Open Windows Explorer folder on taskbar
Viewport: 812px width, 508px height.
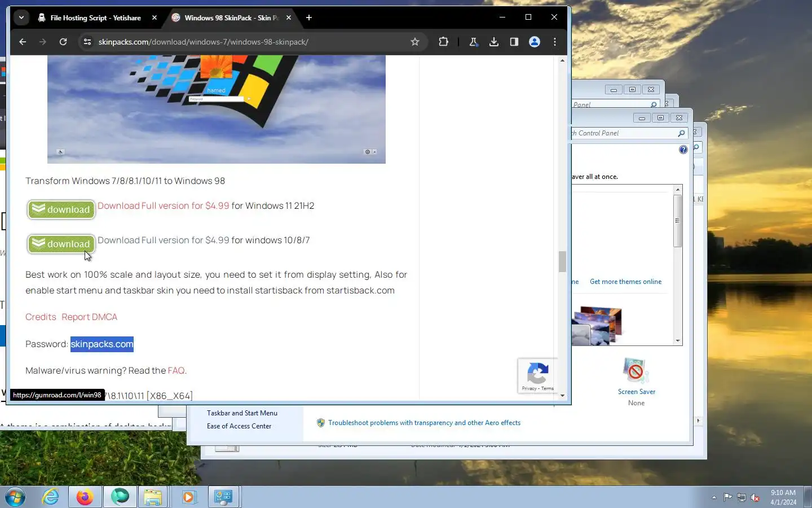(x=153, y=497)
